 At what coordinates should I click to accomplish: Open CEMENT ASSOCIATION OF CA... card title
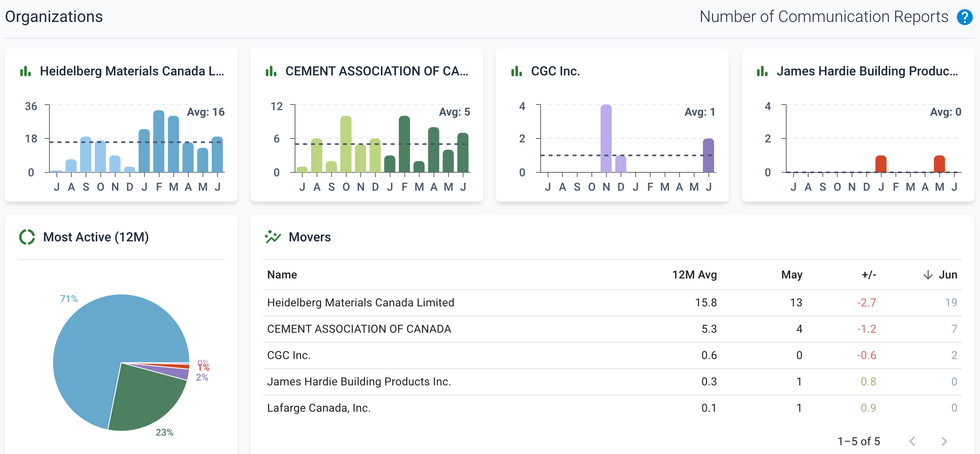(x=377, y=71)
